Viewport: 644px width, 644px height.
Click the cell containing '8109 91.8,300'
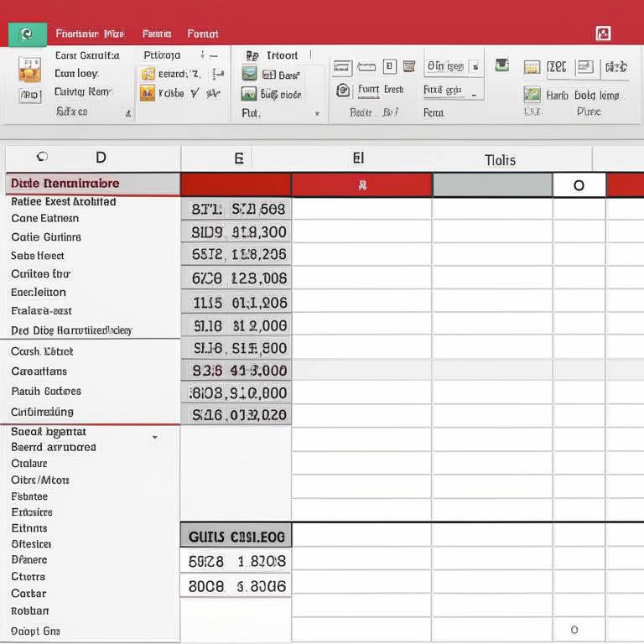[236, 232]
